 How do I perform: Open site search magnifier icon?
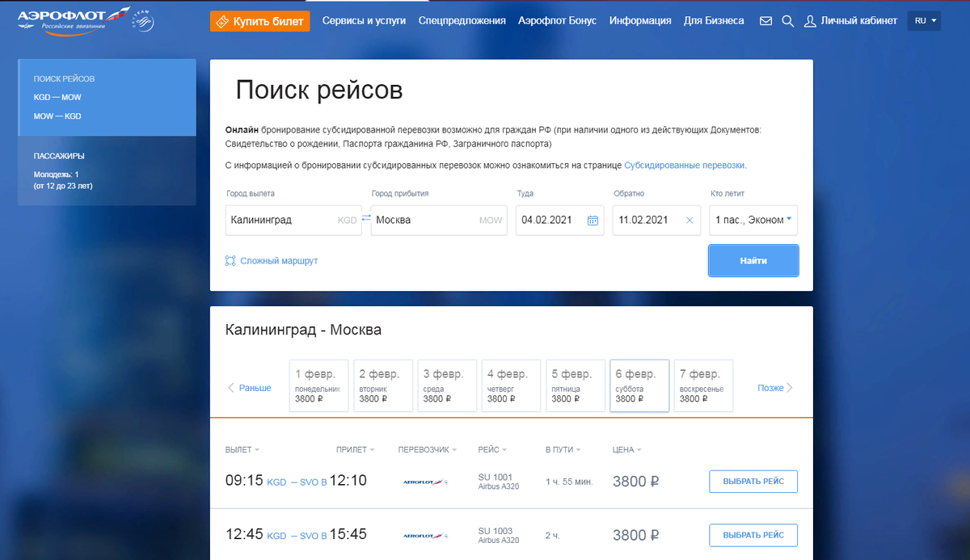[788, 21]
